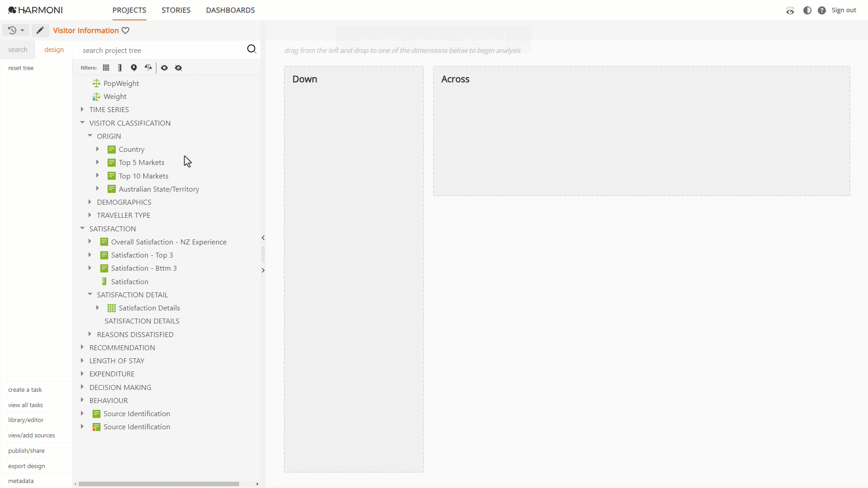Screen dimensions: 868x488
Task: Collapse the tree panel with left arrow
Action: click(263, 238)
